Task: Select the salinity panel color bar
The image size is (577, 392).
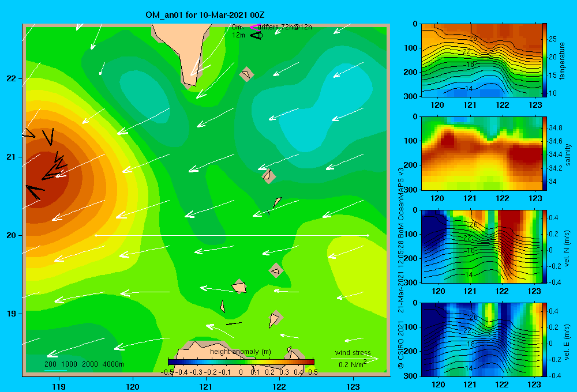Action: (x=545, y=153)
